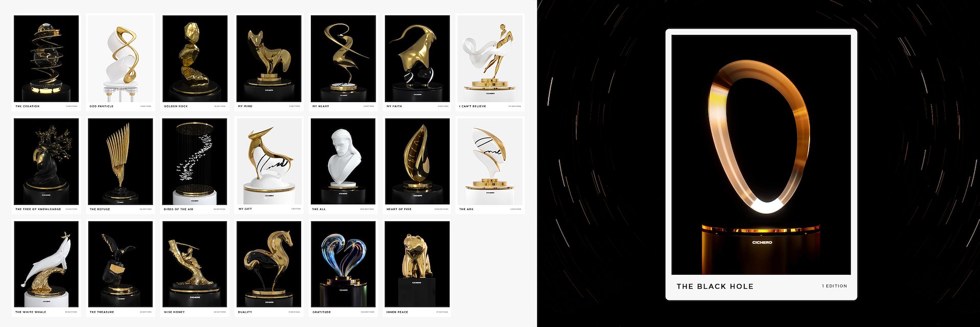Open The Ark sculpture card

coord(490,165)
